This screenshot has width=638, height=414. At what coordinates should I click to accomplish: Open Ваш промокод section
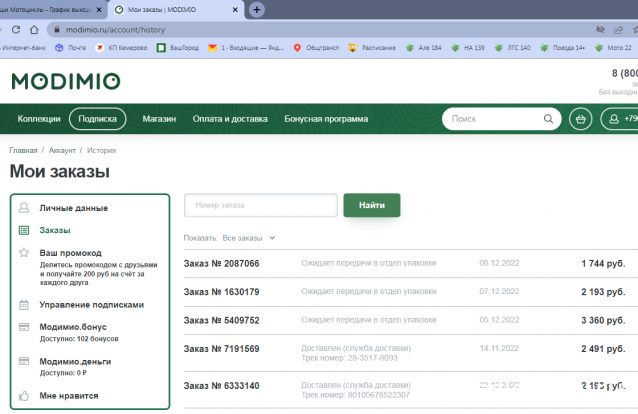[70, 253]
